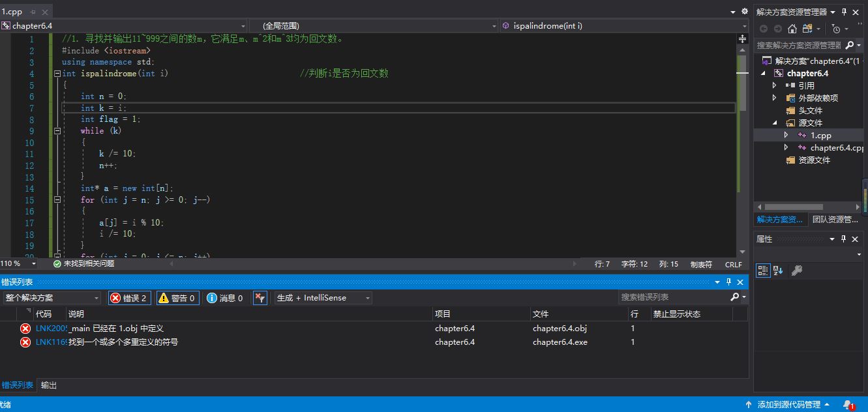This screenshot has width=868, height=412.
Task: Click the 搜索错误列表 search field
Action: click(x=674, y=297)
